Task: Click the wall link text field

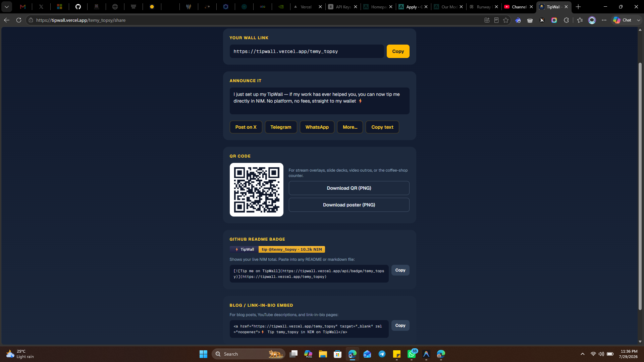Action: [307, 51]
